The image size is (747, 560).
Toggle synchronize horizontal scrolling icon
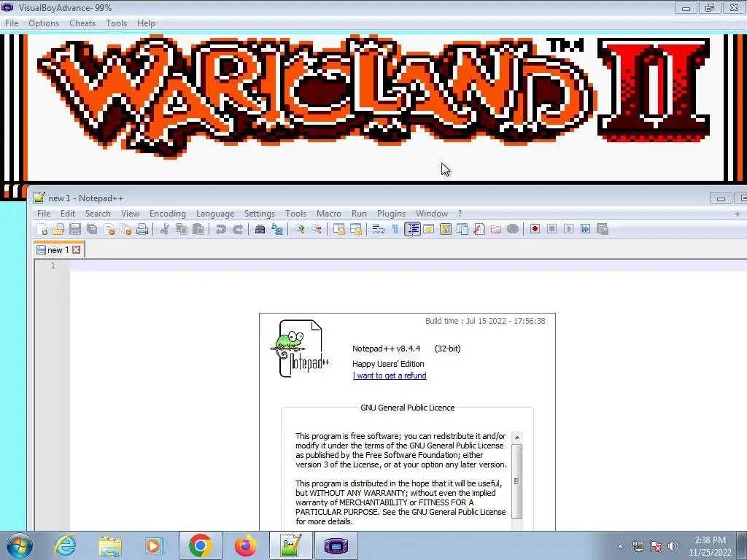click(356, 230)
